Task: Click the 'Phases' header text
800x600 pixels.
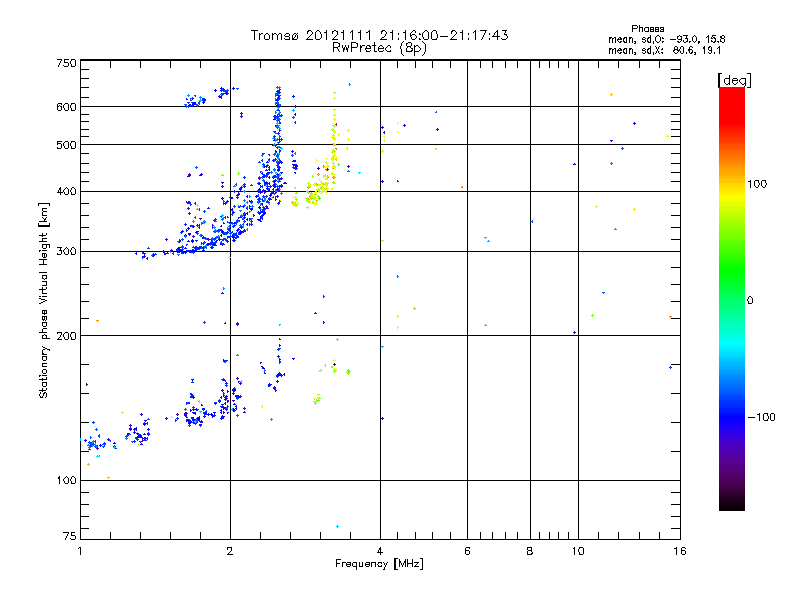Action: (647, 29)
